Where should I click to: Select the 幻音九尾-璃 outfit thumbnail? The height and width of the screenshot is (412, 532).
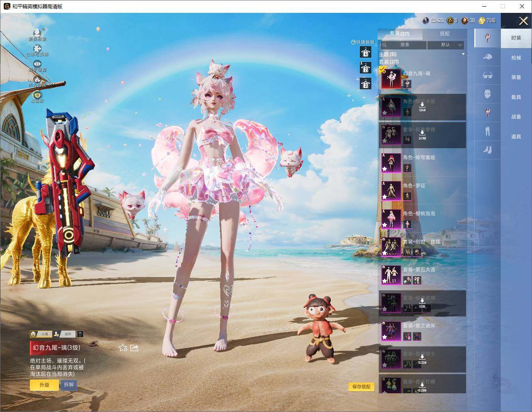[391, 78]
